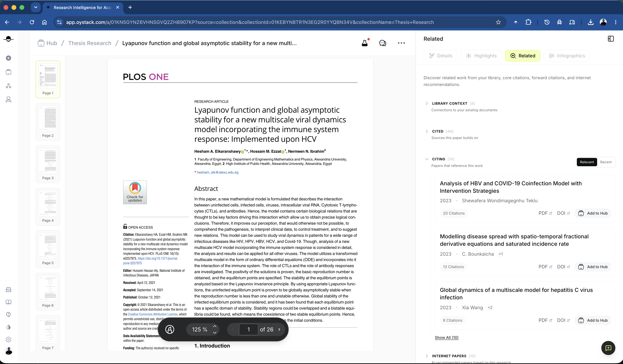Screen dimensions: 623x364
Task: Collapse the Related side panel icon
Action: pos(611,39)
